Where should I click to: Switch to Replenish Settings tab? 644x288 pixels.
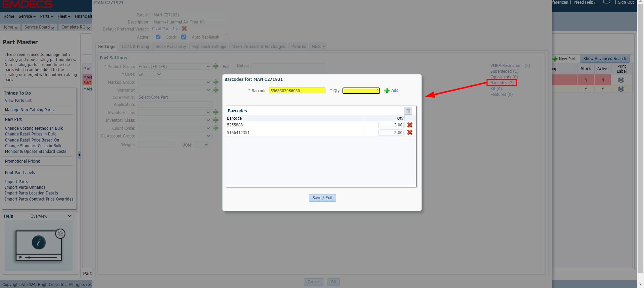pyautogui.click(x=209, y=47)
